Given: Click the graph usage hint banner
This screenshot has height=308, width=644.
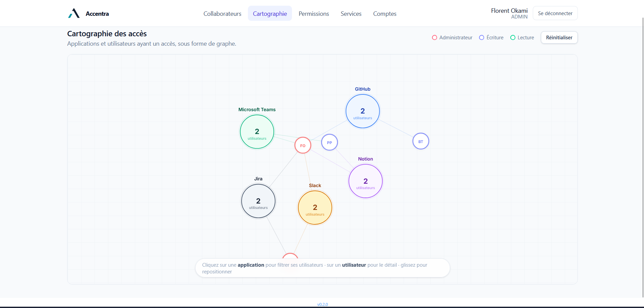Looking at the screenshot, I should click(323, 268).
